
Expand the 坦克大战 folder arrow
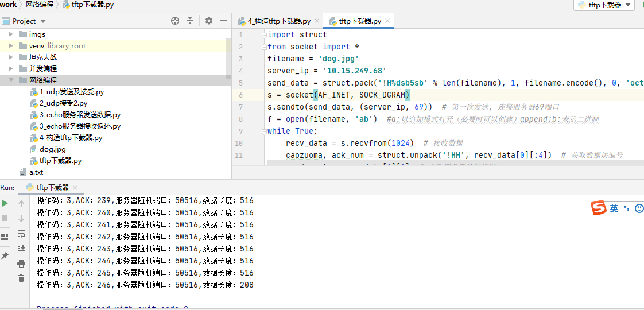(11, 57)
